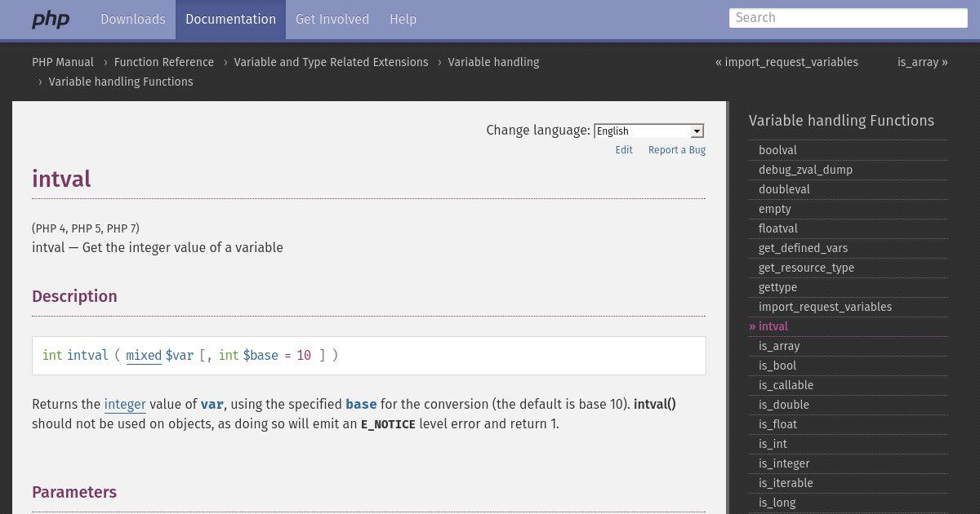
Task: Click Report a Bug link
Action: pyautogui.click(x=677, y=150)
